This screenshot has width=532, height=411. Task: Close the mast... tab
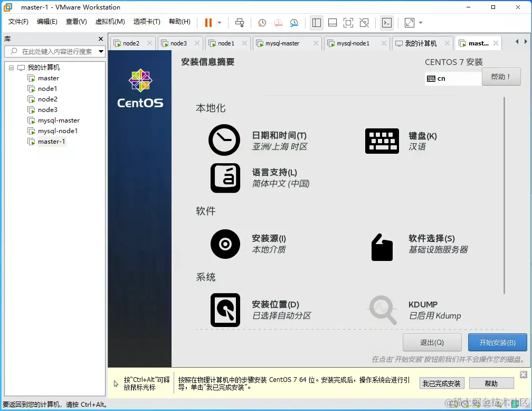click(496, 43)
